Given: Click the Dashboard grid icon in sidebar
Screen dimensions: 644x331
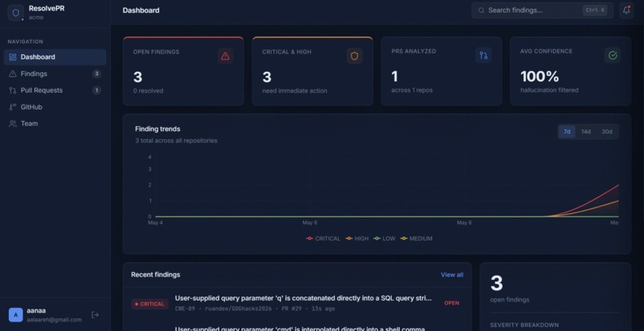Looking at the screenshot, I should [13, 57].
